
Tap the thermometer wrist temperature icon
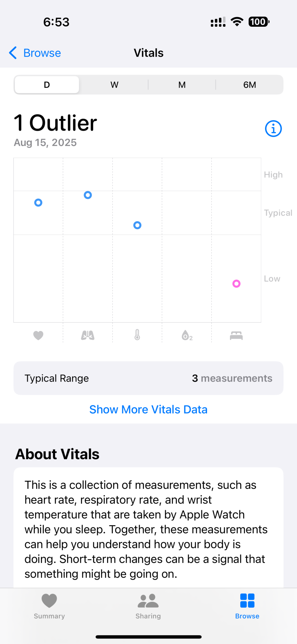point(137,335)
